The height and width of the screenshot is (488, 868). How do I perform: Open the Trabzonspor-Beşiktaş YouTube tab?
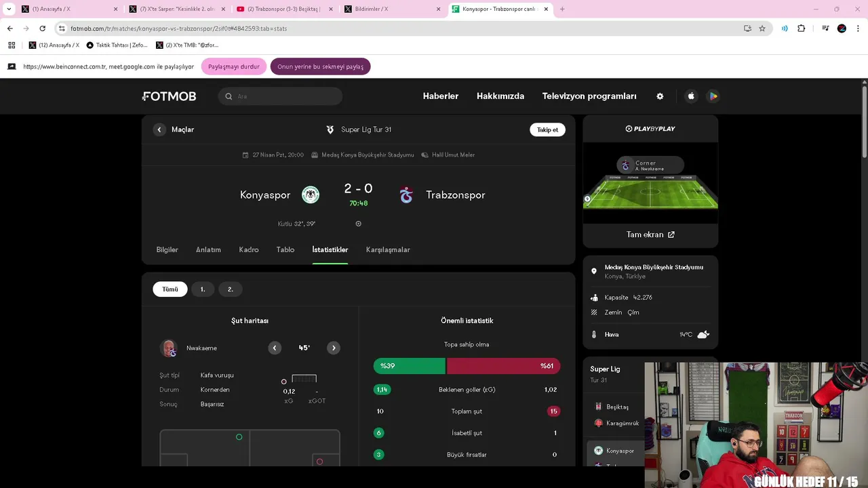(x=285, y=9)
